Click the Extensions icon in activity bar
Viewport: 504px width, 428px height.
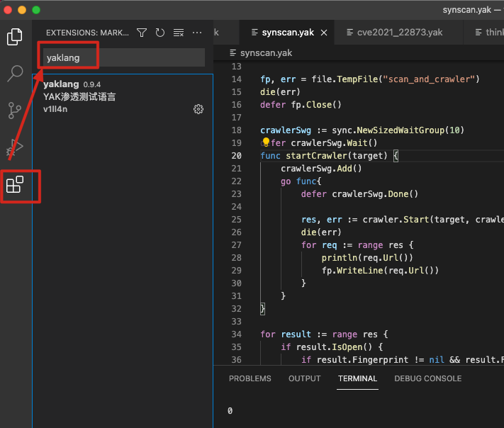15,184
